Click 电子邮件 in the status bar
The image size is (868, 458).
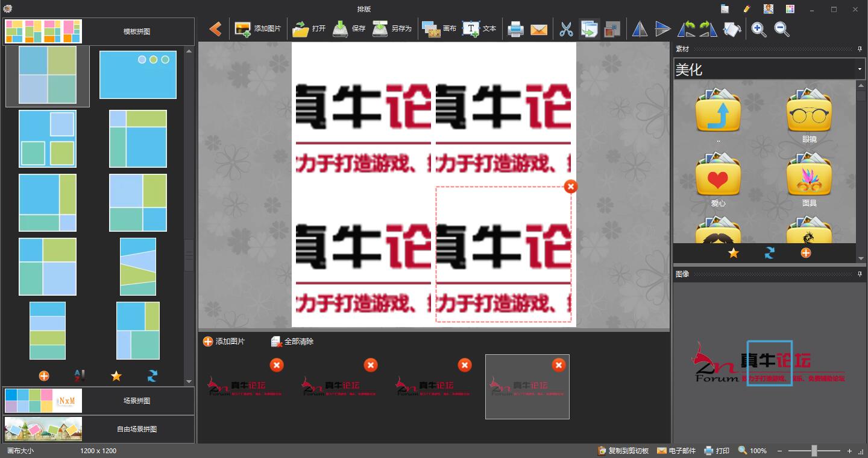[x=676, y=451]
